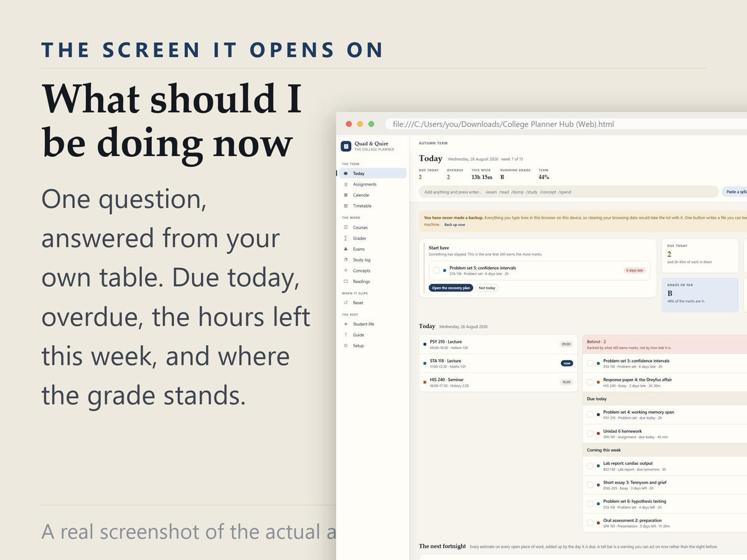The width and height of the screenshot is (747, 560).
Task: Click the Paste a syllabus button
Action: point(735,192)
